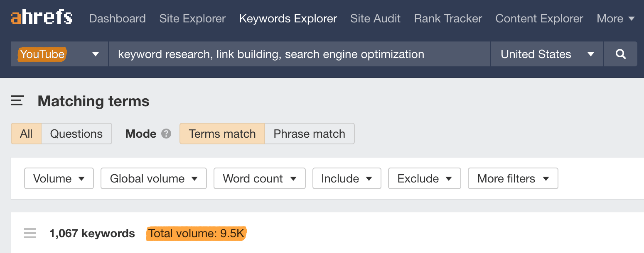This screenshot has width=644, height=253.
Task: Go to Site Explorer
Action: (192, 19)
